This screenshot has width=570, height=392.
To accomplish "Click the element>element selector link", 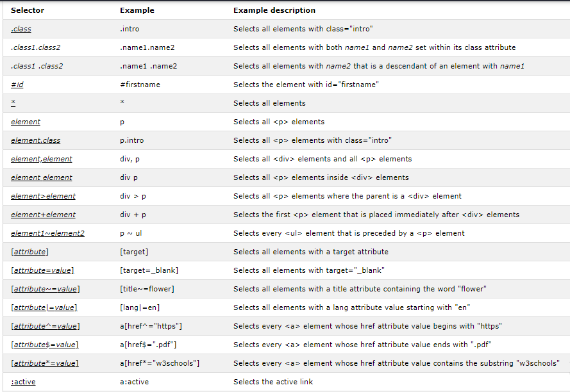I will [43, 196].
